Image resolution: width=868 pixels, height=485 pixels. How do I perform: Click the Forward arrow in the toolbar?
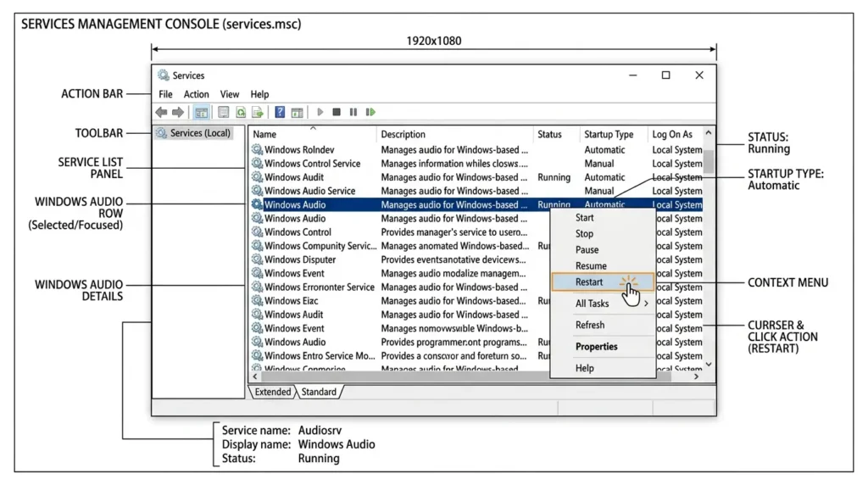pyautogui.click(x=178, y=113)
